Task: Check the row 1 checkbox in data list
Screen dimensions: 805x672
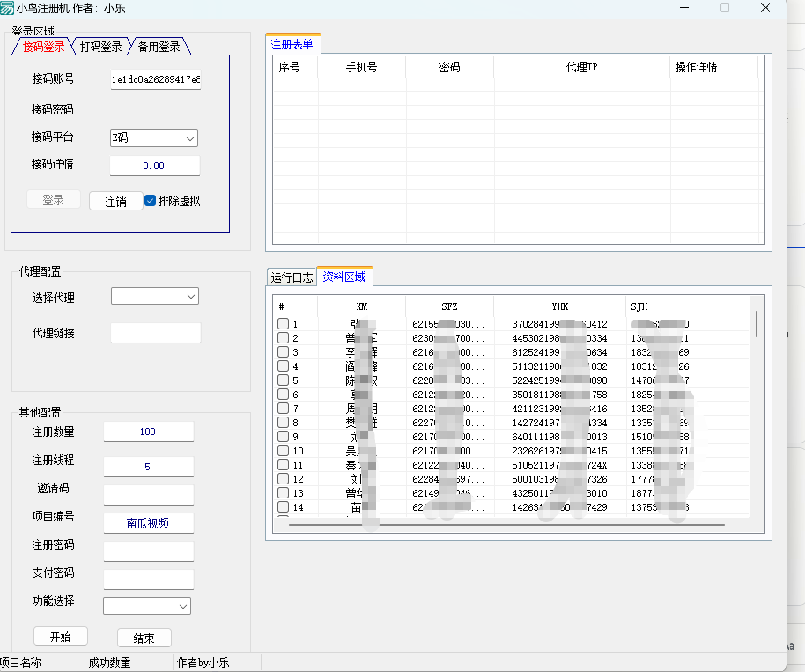Action: (x=283, y=324)
